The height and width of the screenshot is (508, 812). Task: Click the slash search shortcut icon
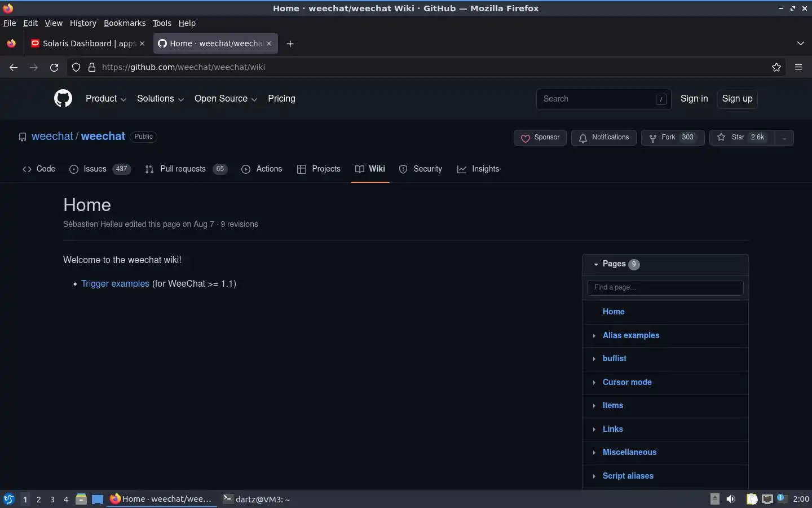(x=661, y=99)
